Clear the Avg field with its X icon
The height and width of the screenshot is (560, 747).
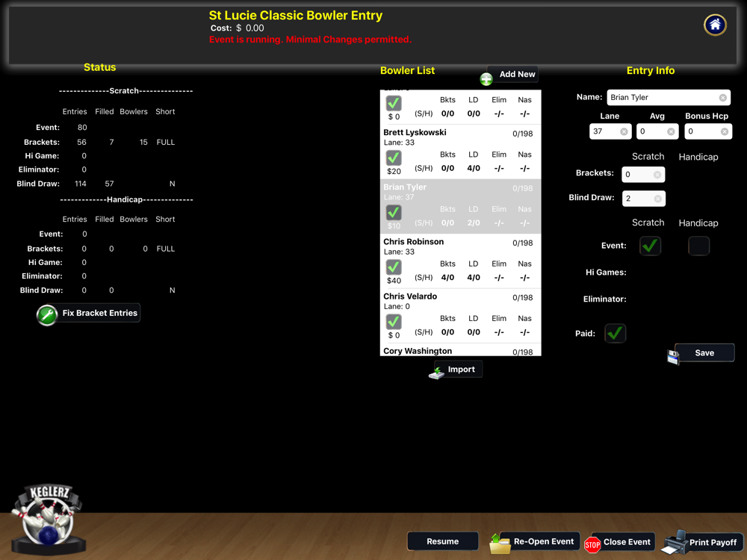[x=671, y=131]
